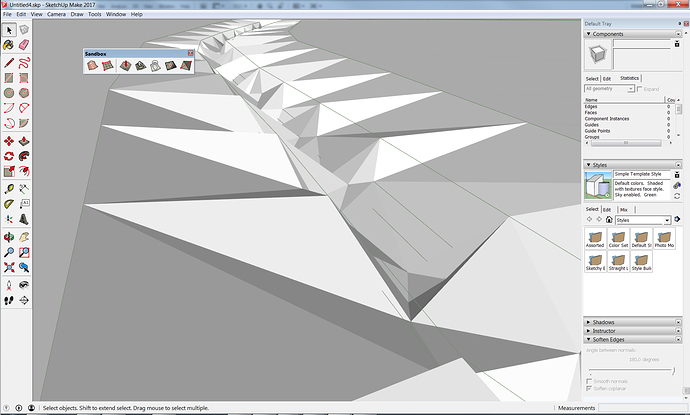The height and width of the screenshot is (415, 690).
Task: Click the Measurements input box
Action: (x=642, y=408)
